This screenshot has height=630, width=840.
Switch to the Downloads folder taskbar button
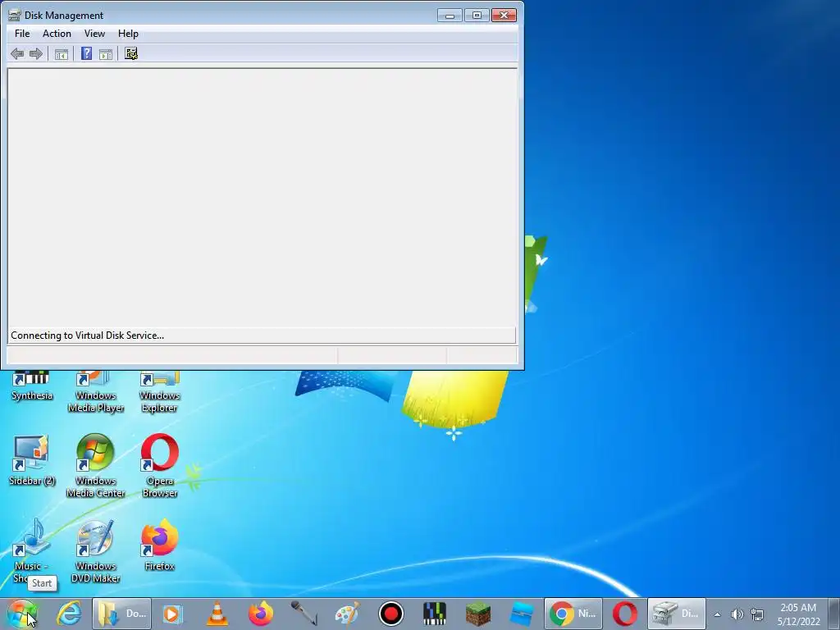[x=121, y=614]
